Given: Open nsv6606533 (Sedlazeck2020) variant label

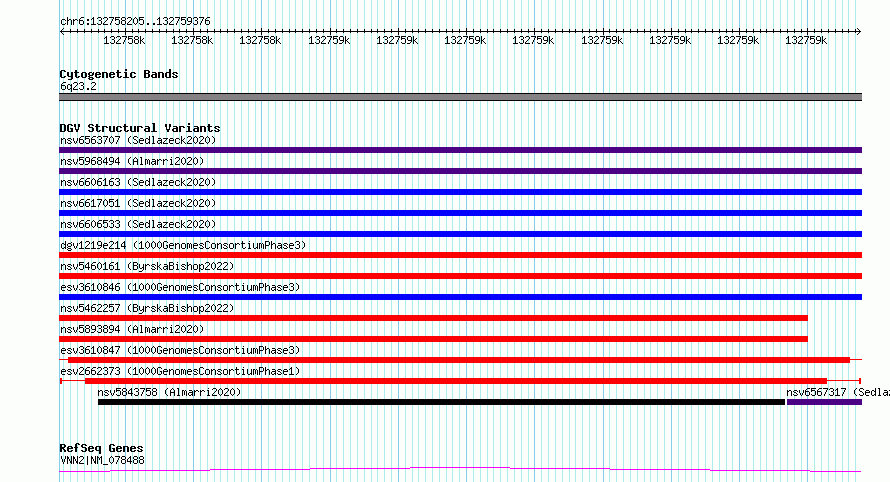Looking at the screenshot, I should 138,224.
